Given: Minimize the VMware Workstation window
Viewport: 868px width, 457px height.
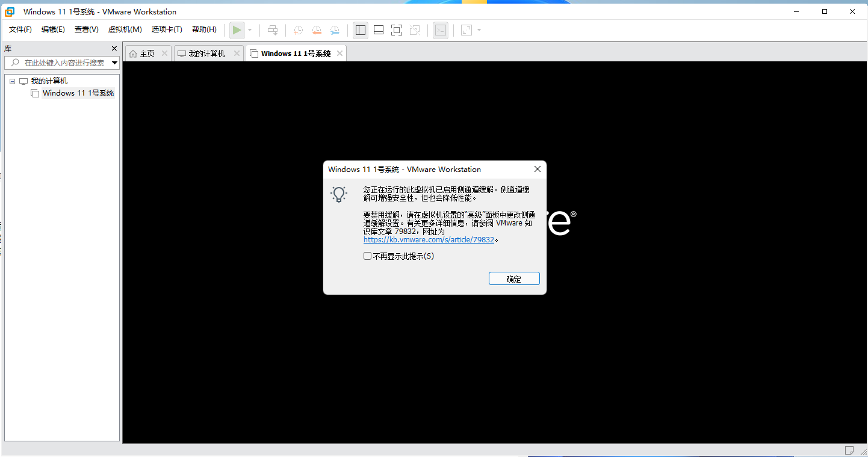Looking at the screenshot, I should pos(796,11).
